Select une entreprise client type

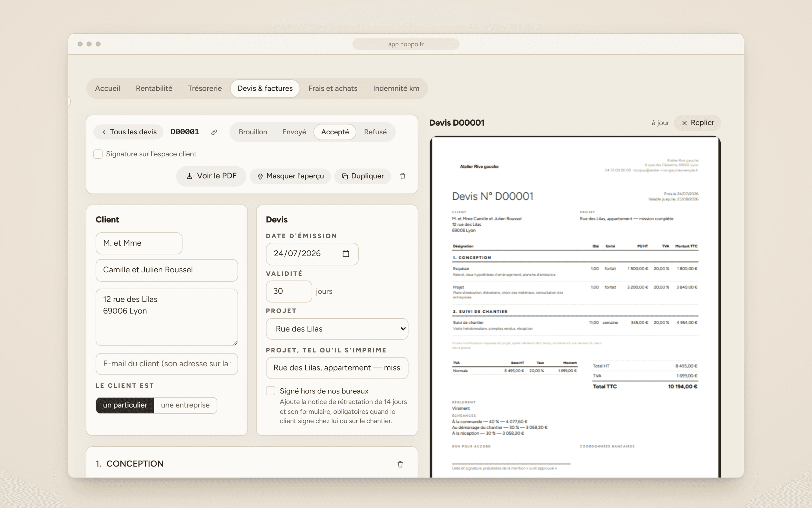[x=185, y=405]
